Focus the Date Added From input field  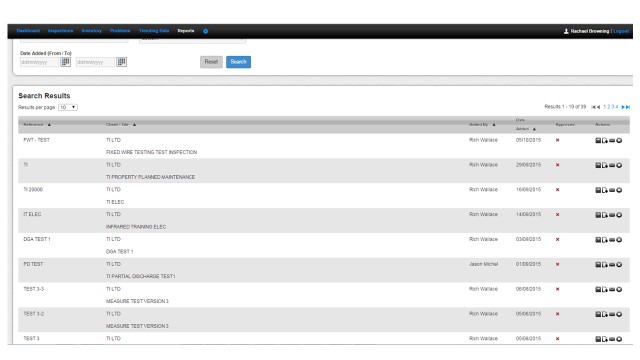(x=40, y=62)
